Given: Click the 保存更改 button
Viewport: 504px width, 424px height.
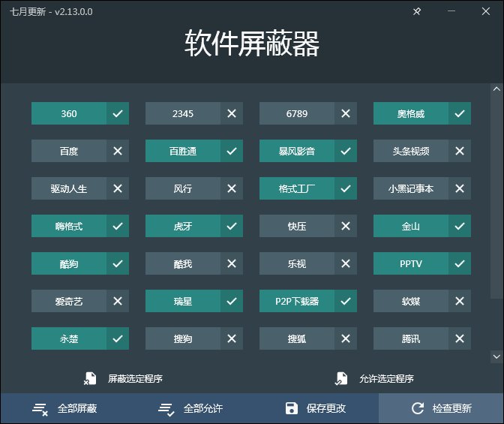Looking at the screenshot, I should point(316,408).
